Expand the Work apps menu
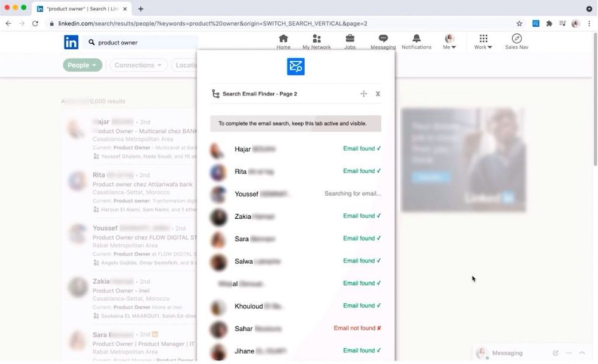Image resolution: width=598 pixels, height=364 pixels. pos(483,42)
